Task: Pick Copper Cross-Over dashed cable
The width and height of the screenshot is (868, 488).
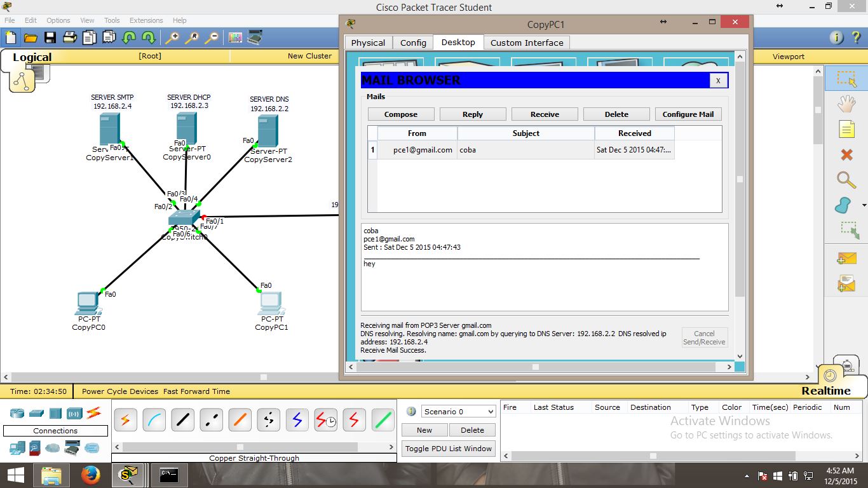Action: click(211, 420)
